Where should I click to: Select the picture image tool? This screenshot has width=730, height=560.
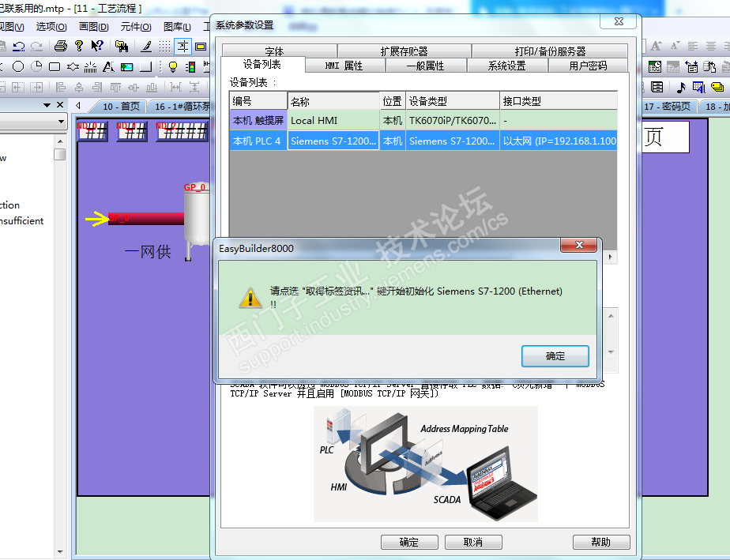coord(126,67)
